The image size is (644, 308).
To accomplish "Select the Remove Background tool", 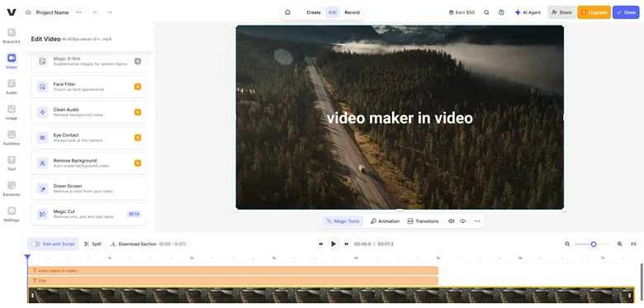I will (88, 163).
